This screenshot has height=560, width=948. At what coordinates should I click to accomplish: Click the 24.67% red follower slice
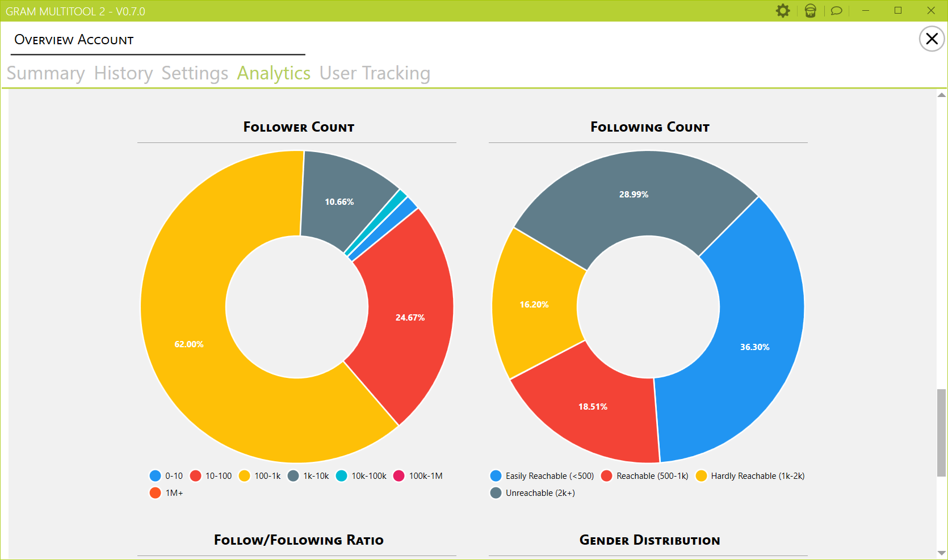point(410,318)
